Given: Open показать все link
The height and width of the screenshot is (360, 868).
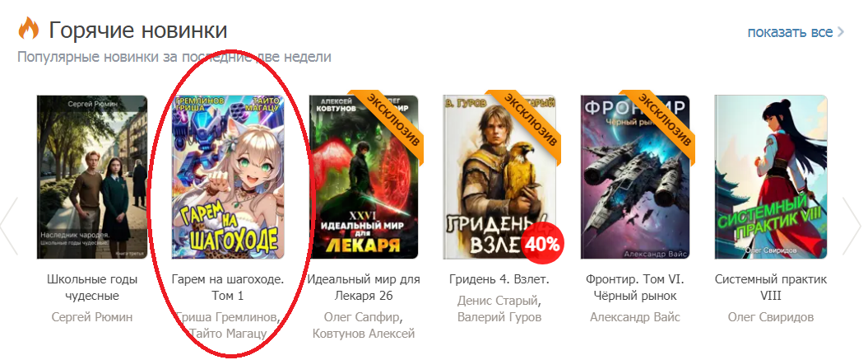Looking at the screenshot, I should coord(790,31).
